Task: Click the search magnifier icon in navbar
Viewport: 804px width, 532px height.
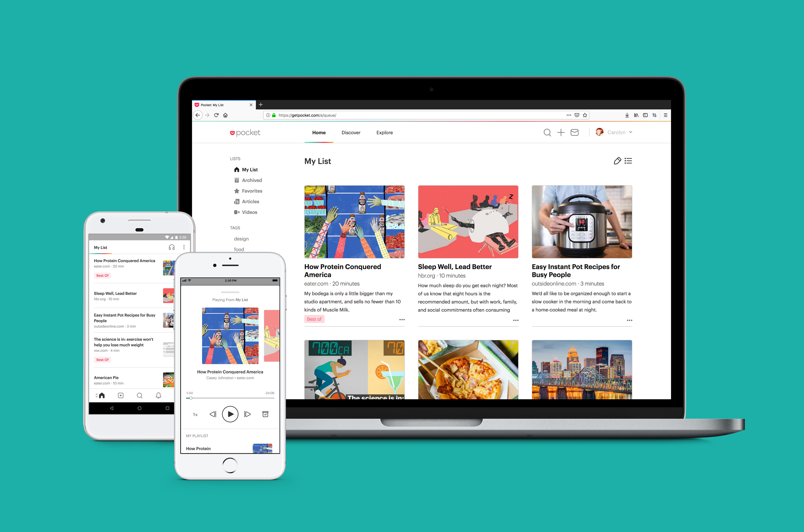Action: pyautogui.click(x=546, y=132)
